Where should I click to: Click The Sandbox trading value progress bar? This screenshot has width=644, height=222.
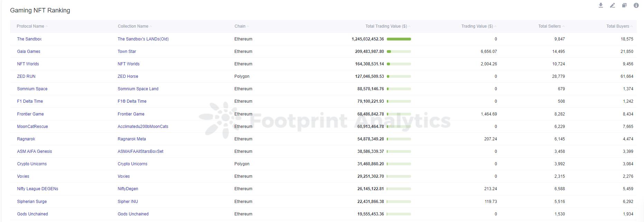(x=399, y=39)
